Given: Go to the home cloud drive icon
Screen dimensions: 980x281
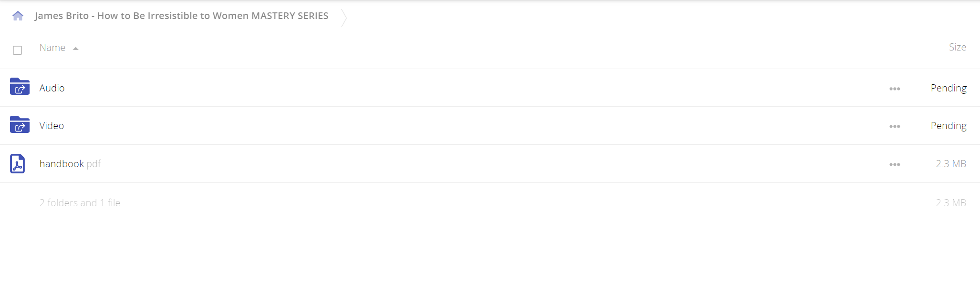Looking at the screenshot, I should 18,16.
